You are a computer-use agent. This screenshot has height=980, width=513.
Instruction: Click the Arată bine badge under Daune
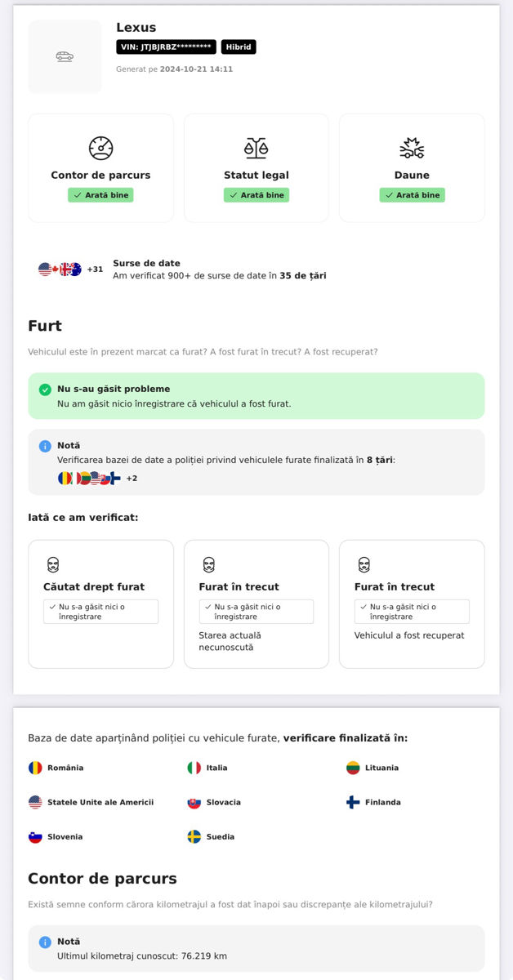412,195
